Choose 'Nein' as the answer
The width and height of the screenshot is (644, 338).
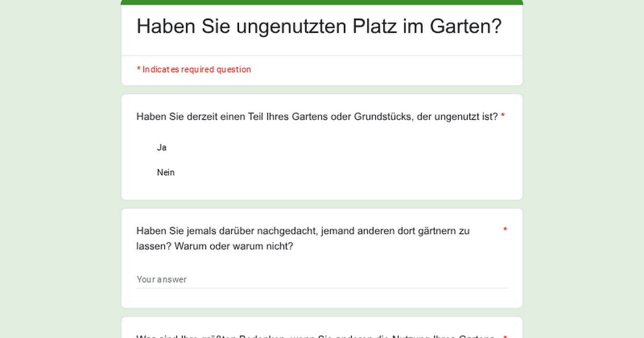[x=165, y=172]
